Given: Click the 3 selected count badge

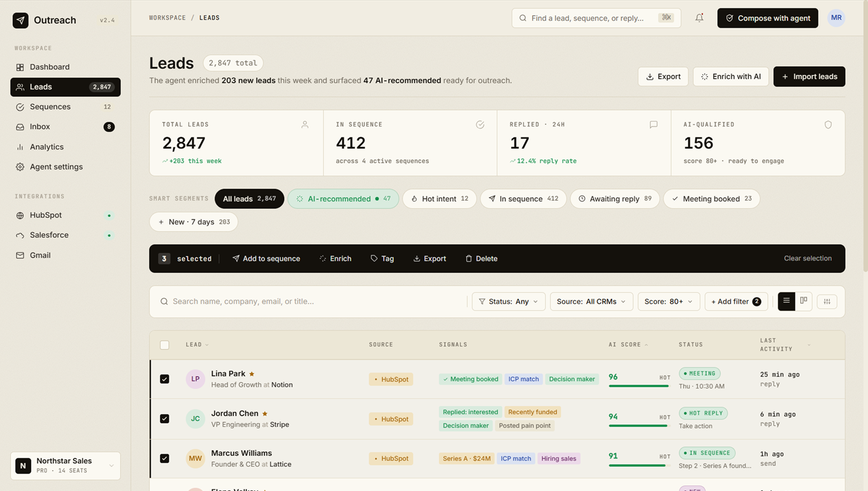Looking at the screenshot, I should 164,259.
